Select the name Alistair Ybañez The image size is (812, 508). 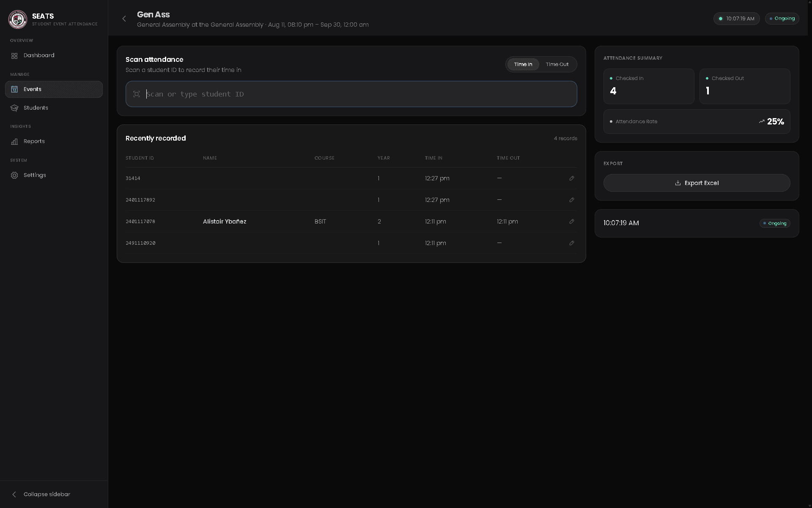pos(225,221)
